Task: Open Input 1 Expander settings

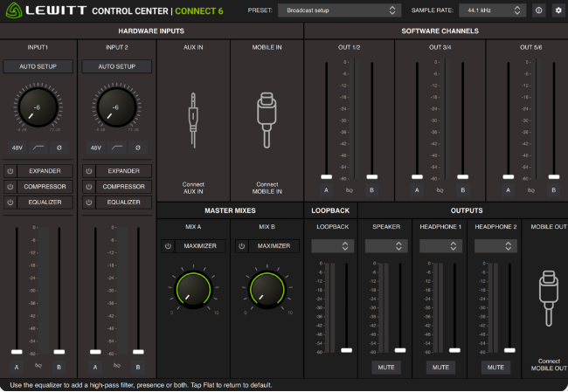Action: [45, 171]
